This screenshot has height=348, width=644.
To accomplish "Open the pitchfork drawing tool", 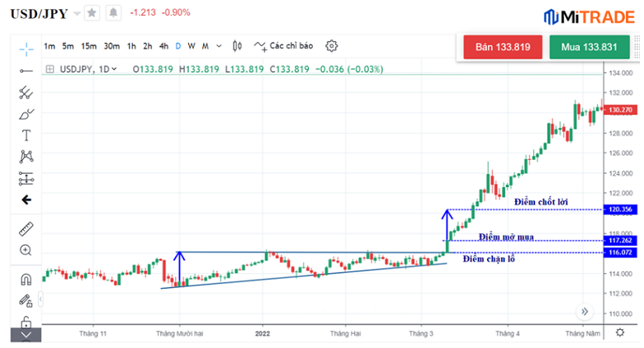I will click(x=26, y=92).
